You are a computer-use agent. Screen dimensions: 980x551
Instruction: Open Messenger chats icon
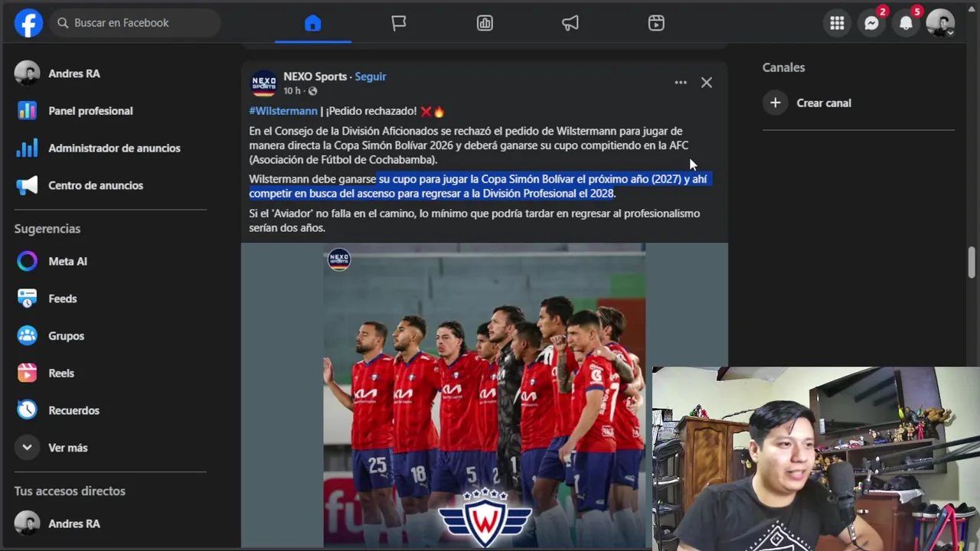871,23
